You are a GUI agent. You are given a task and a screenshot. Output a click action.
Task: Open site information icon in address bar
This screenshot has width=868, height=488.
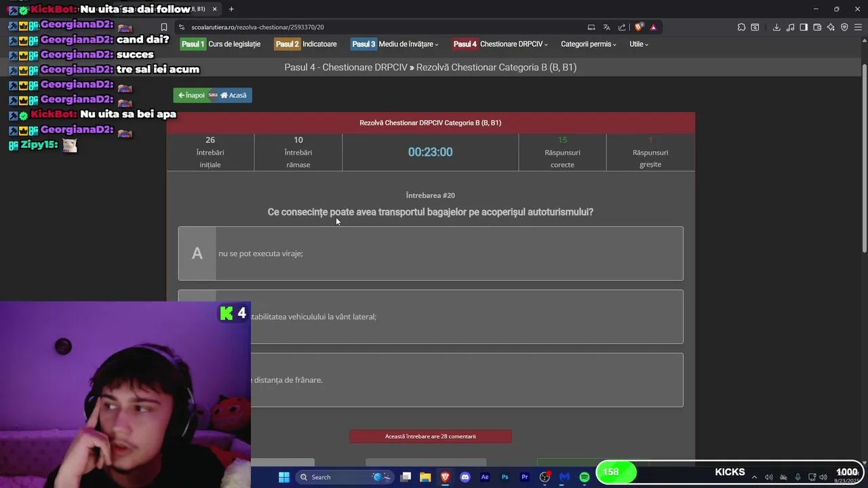(x=181, y=27)
